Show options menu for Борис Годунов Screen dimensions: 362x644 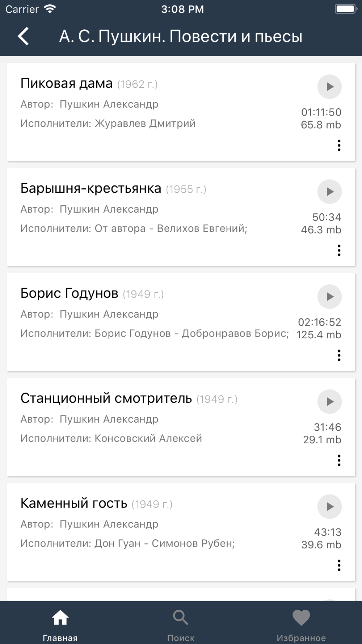[339, 355]
